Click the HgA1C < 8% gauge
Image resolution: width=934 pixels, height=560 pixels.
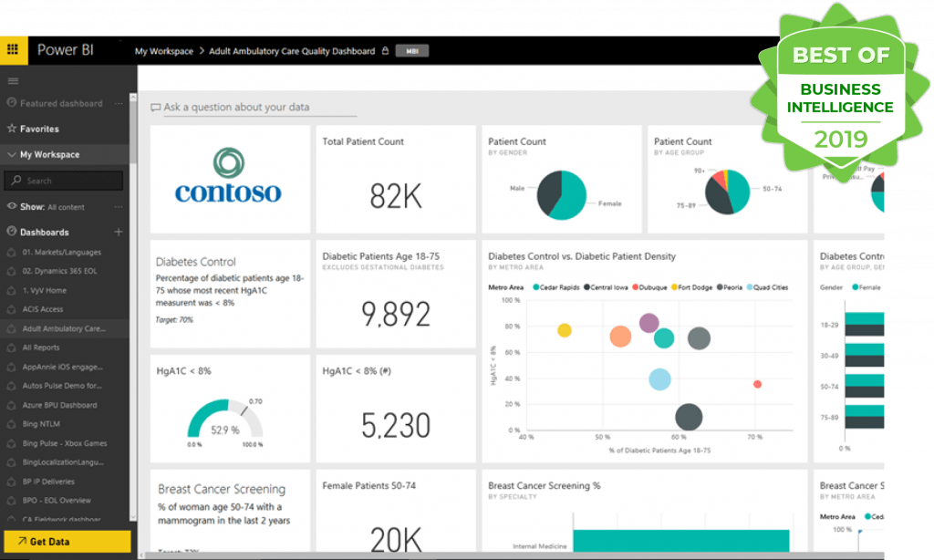pos(225,420)
